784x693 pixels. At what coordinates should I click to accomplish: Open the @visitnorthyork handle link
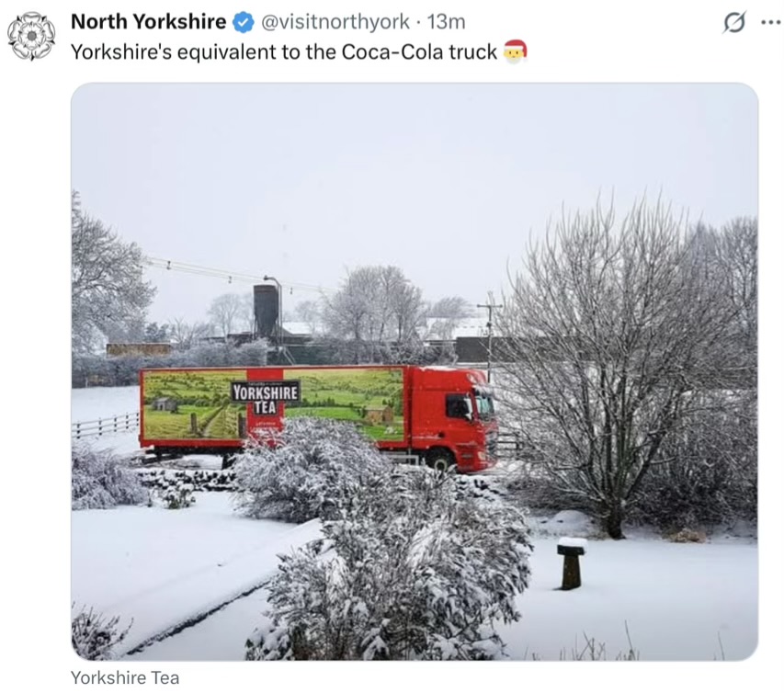point(335,22)
